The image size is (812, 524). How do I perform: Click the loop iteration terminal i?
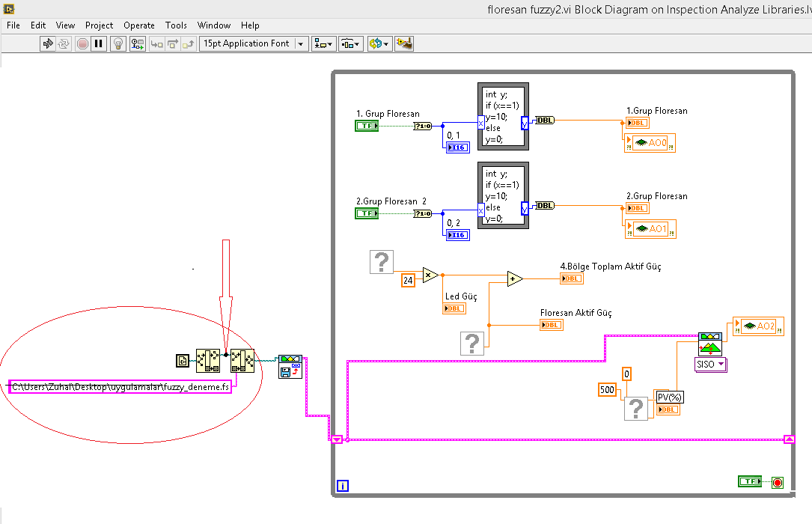pos(342,486)
